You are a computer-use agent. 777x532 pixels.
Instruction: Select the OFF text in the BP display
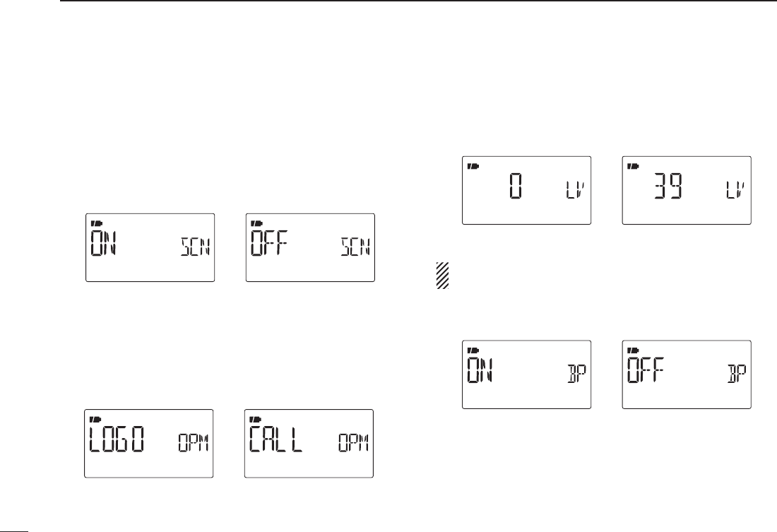646,370
